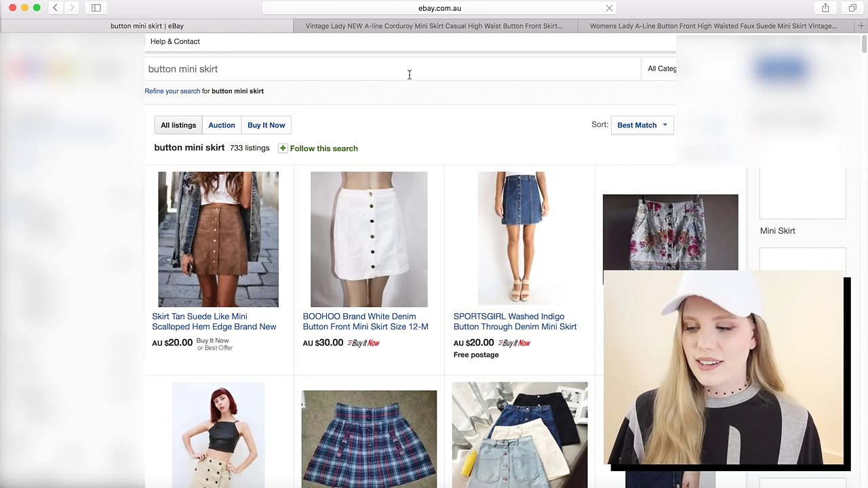Open the Best Match sort dropdown
The width and height of the screenshot is (868, 488).
pyautogui.click(x=642, y=125)
